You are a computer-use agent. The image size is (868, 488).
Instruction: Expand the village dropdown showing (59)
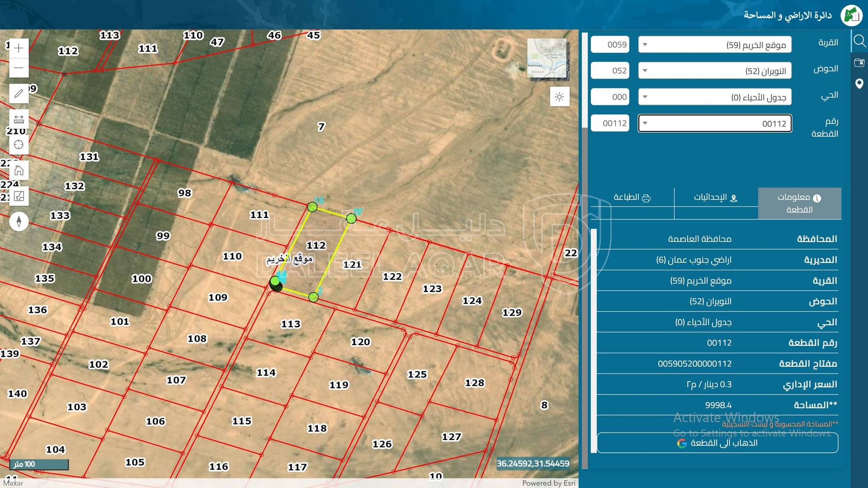[714, 45]
